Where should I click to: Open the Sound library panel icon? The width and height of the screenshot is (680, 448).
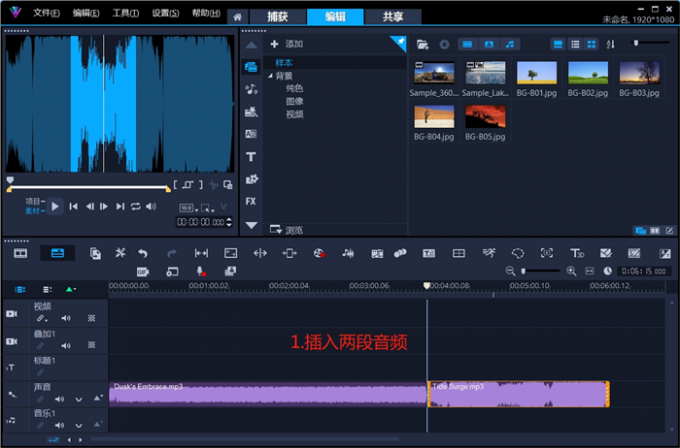click(251, 89)
